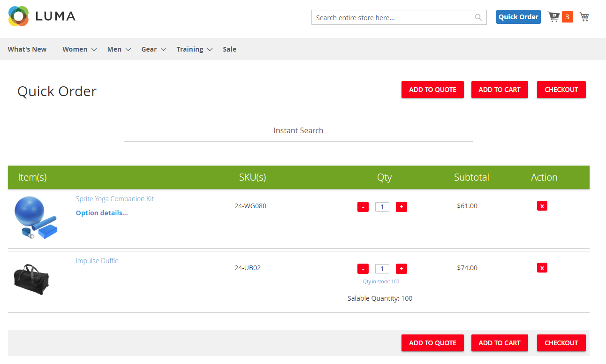The image size is (606, 364).
Task: Open the What's New menu item
Action: (27, 49)
